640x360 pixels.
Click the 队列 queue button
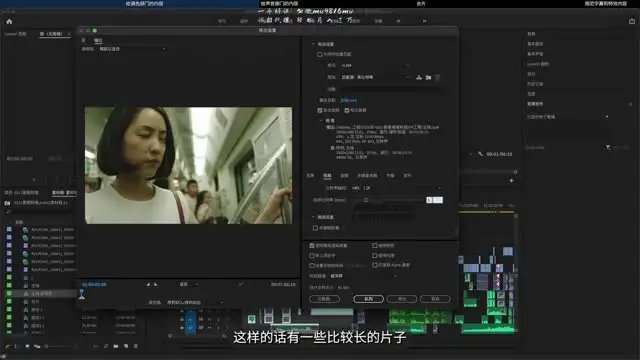368,299
